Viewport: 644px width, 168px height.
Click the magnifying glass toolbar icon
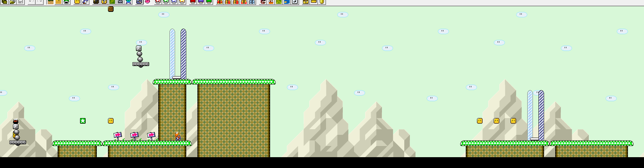[139, 2]
